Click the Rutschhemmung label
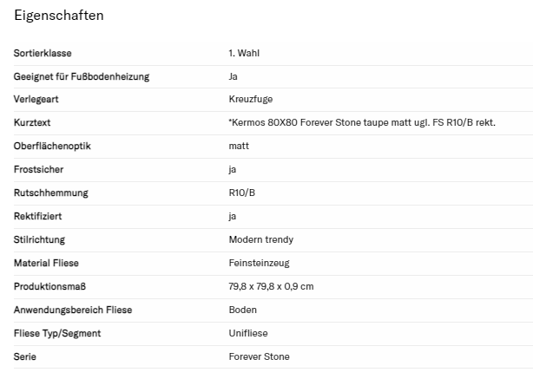Viewport: 533px width, 392px height. pos(51,193)
